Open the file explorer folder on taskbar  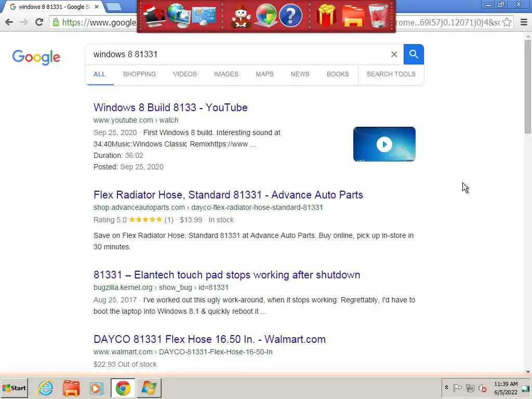[71, 388]
